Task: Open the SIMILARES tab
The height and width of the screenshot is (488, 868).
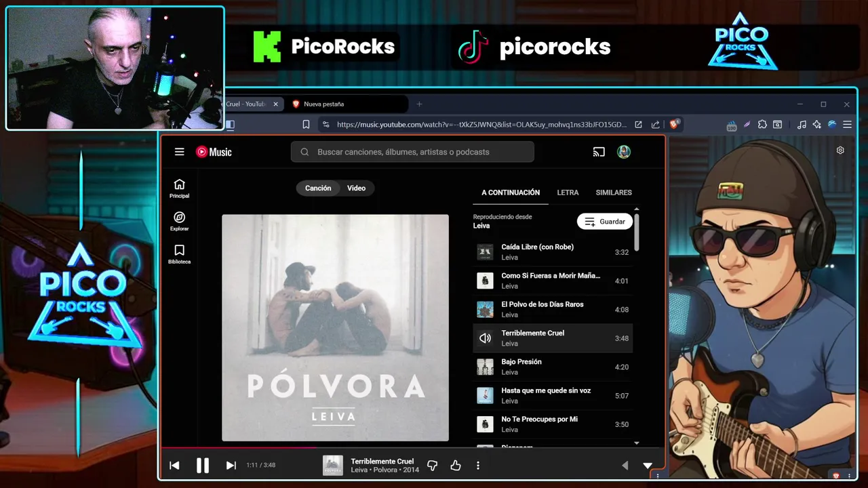Action: click(x=614, y=192)
